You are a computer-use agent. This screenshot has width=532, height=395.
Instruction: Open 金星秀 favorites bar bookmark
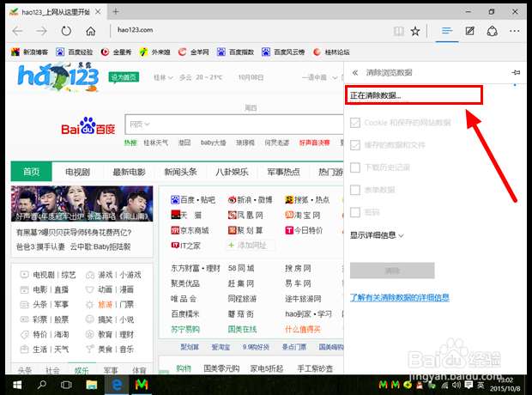click(x=116, y=52)
